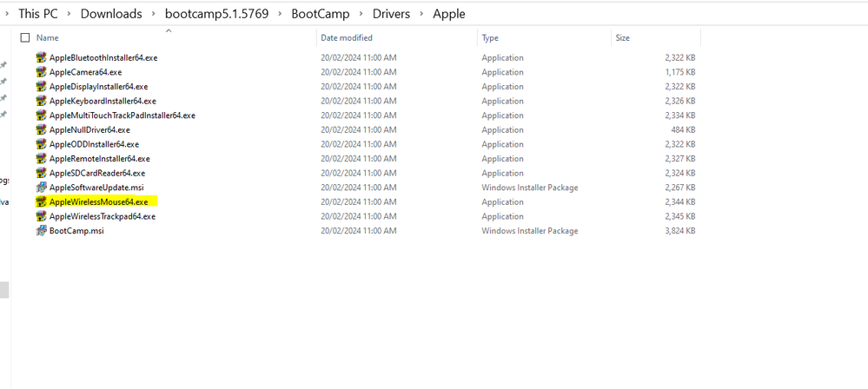Select the AppleNullDriver64.exe file name
Viewport: 868px width, 389px height.
(89, 129)
